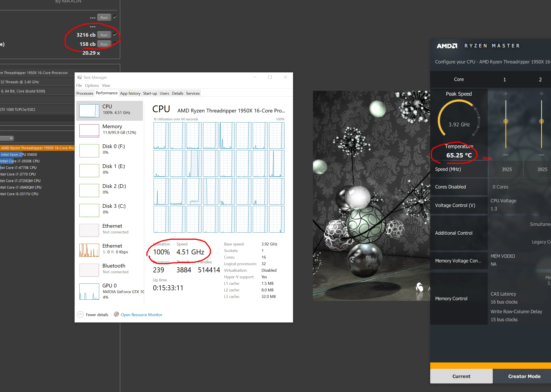Open the View menu in Task Manager
Screen dimensions: 551x392
pyautogui.click(x=106, y=86)
